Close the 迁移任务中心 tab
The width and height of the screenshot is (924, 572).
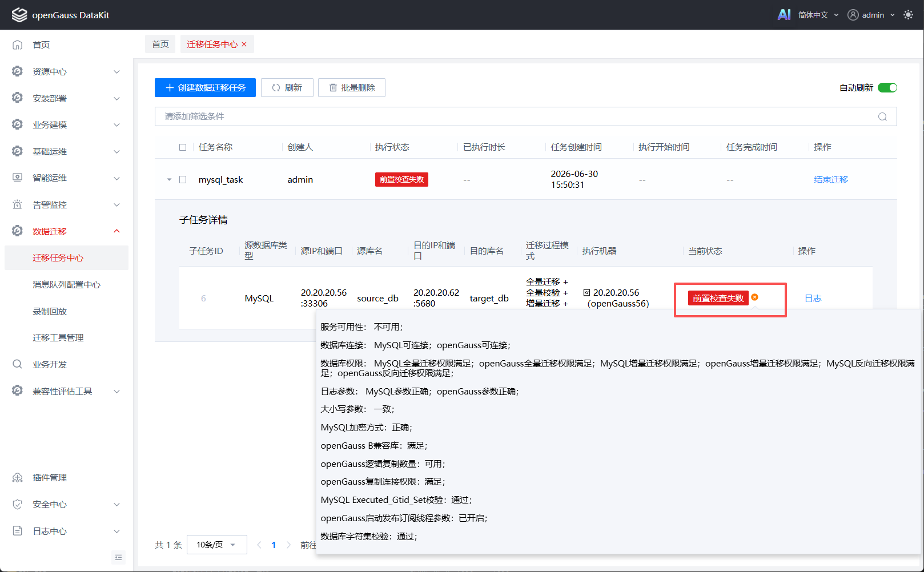pyautogui.click(x=244, y=45)
